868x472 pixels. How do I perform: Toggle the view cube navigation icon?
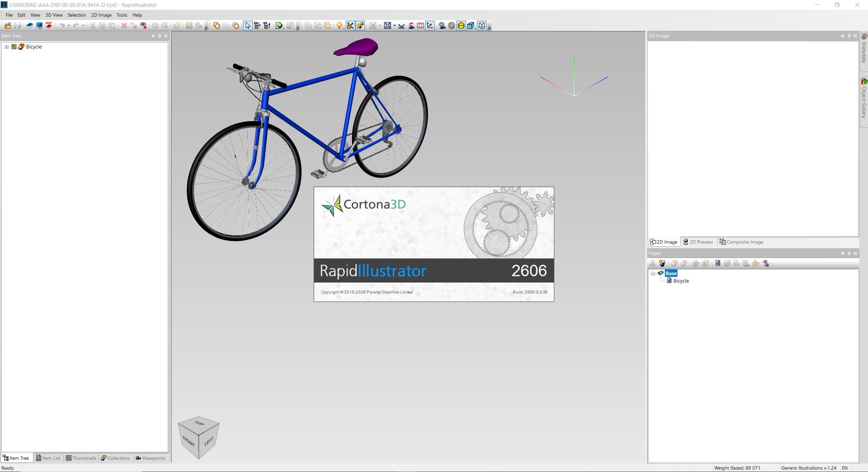click(482, 25)
